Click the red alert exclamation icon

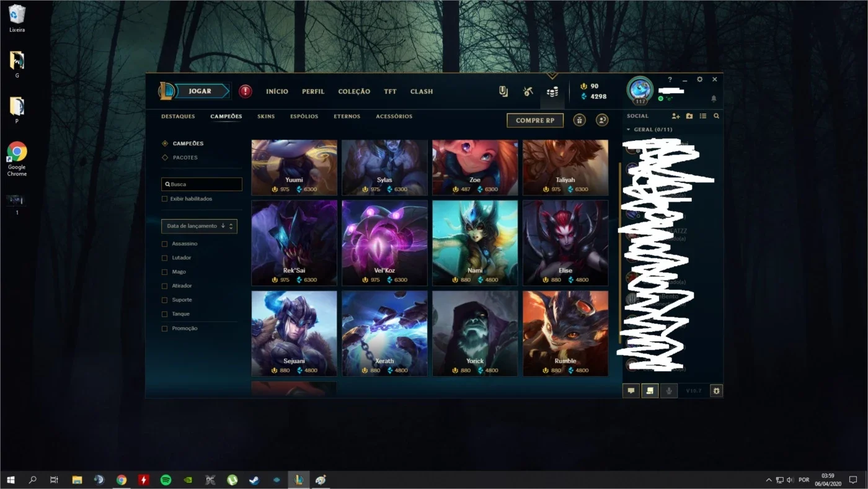[246, 91]
